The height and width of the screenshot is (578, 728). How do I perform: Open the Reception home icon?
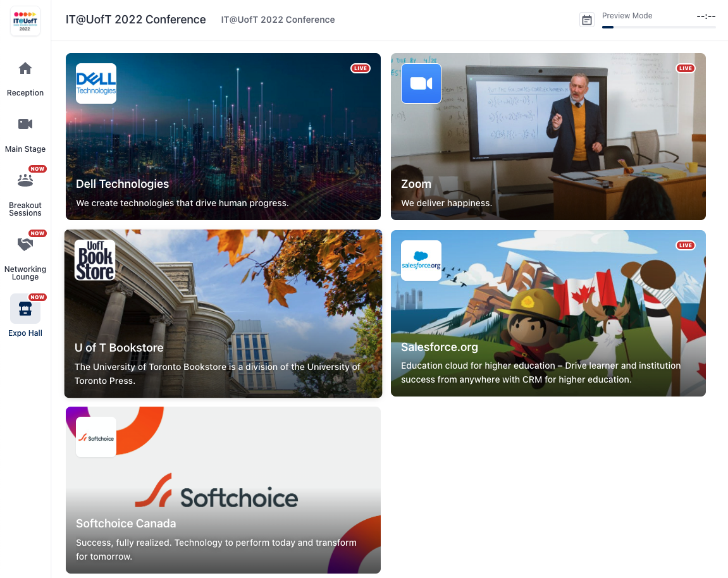coord(25,69)
